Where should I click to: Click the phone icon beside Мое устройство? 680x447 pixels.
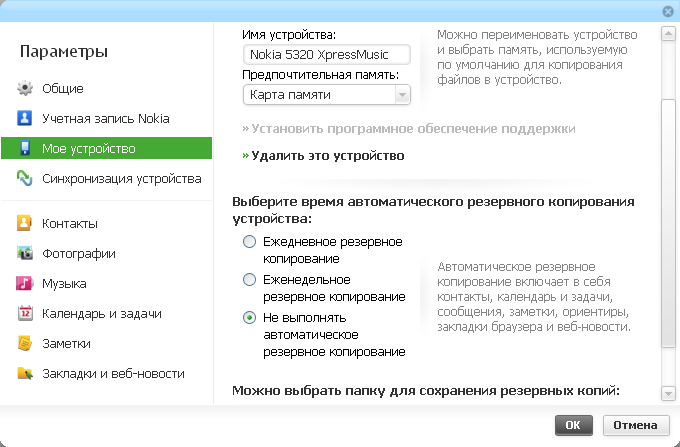click(x=25, y=148)
